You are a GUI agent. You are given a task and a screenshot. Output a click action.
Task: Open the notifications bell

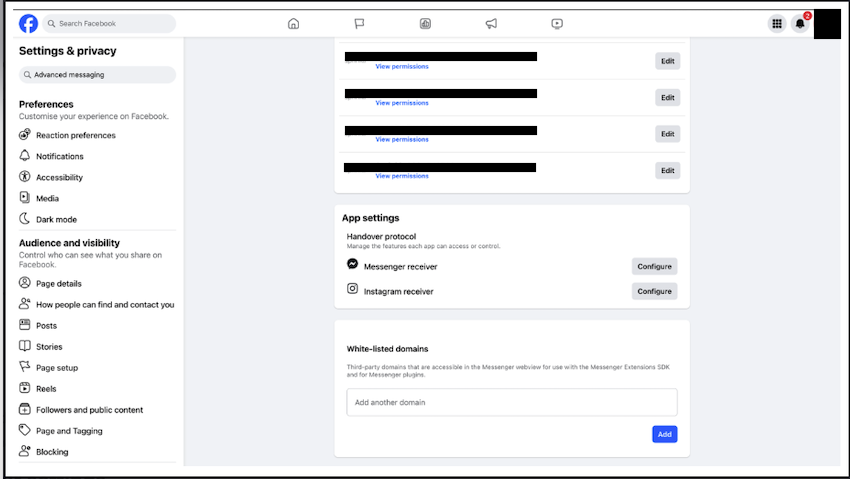[800, 24]
